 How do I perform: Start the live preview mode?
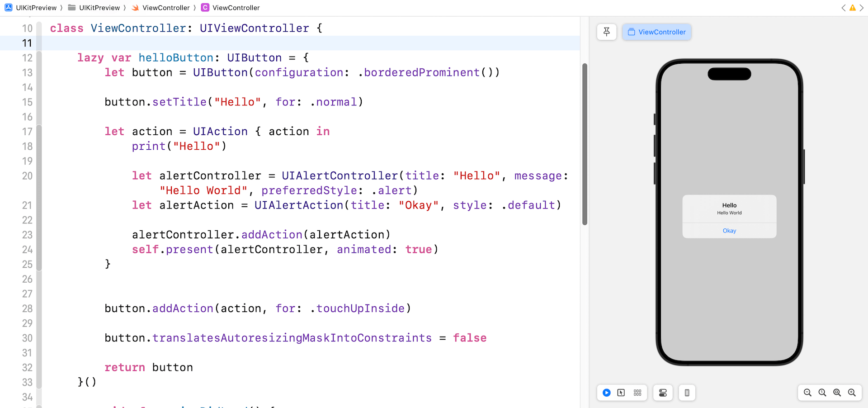(607, 393)
